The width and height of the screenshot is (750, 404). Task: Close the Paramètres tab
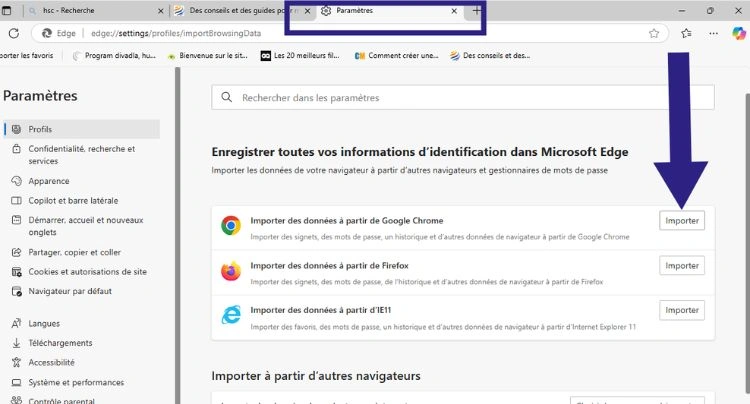click(x=454, y=11)
